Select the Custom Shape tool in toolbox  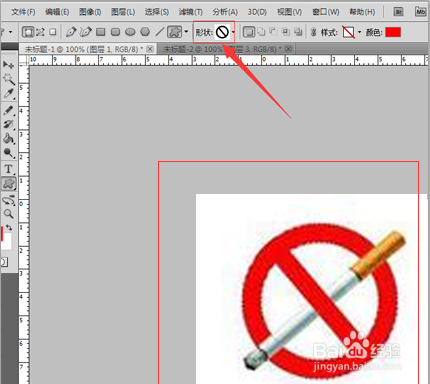tap(8, 184)
